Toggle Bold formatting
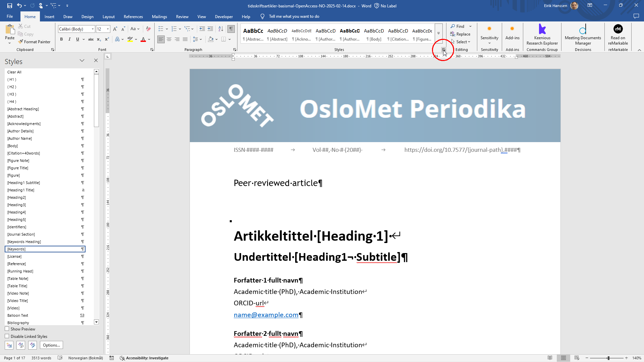Screen dimensions: 644x362 (x=61, y=39)
